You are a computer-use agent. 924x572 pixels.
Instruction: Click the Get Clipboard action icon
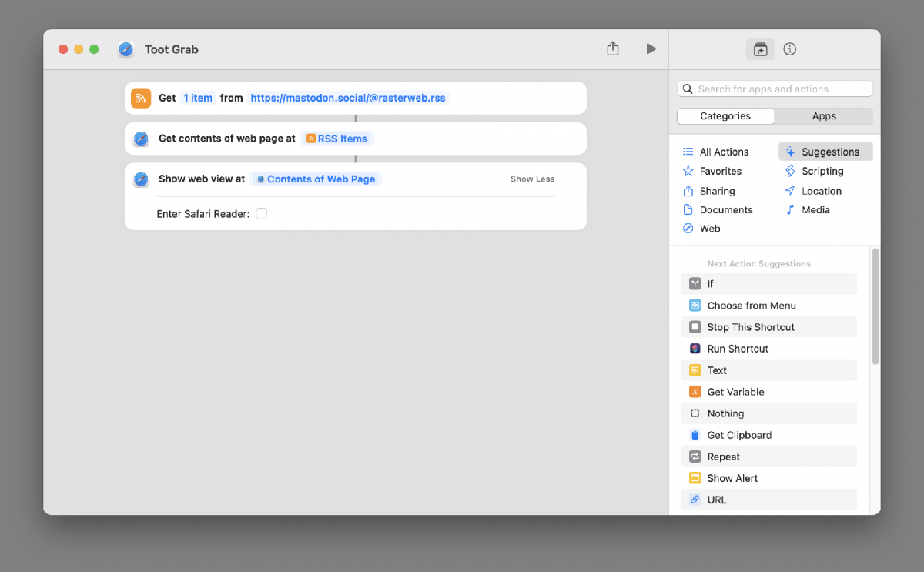tap(695, 435)
